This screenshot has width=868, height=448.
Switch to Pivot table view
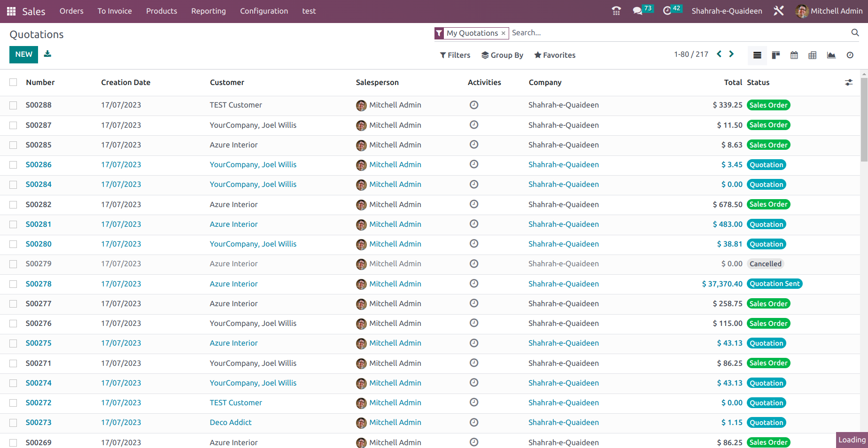click(813, 55)
